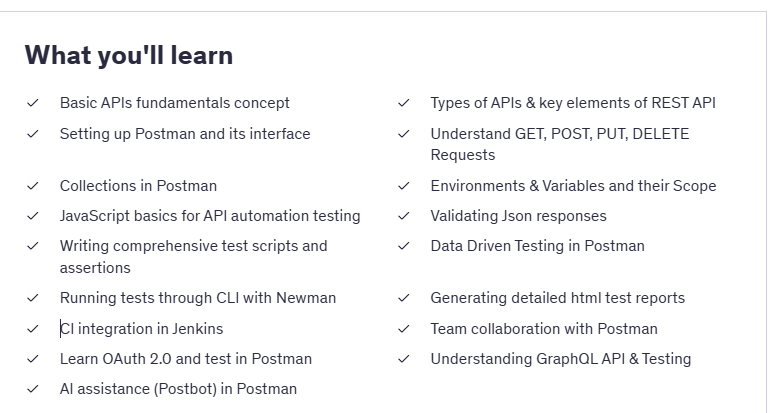Click checkmark next to Data Driven Testing
The image size is (771, 413).
[x=404, y=246]
